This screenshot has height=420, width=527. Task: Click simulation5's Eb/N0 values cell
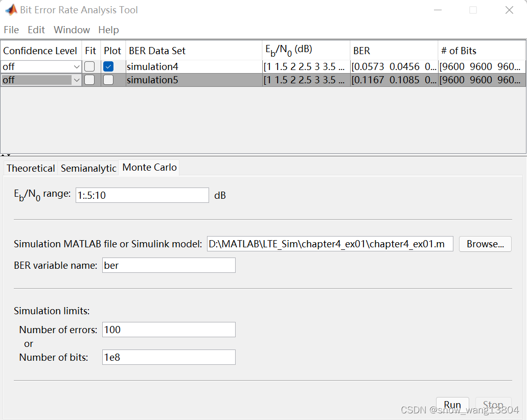coord(306,80)
